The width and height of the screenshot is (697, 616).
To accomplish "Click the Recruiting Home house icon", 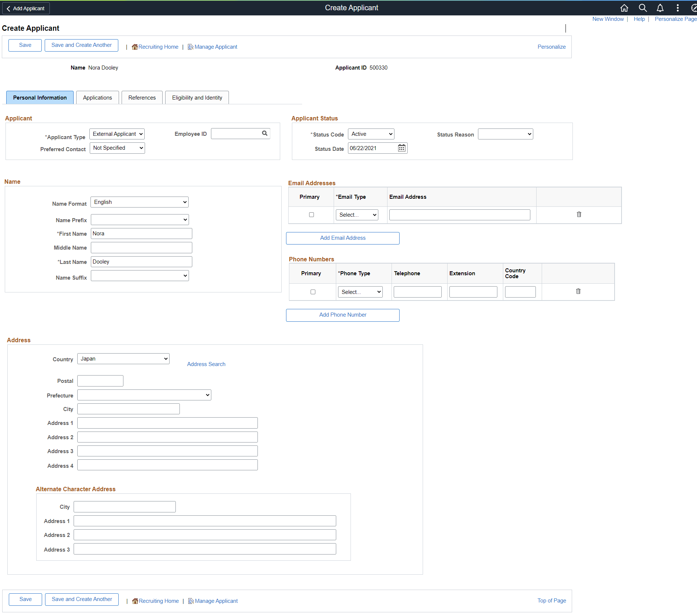I will pyautogui.click(x=135, y=46).
